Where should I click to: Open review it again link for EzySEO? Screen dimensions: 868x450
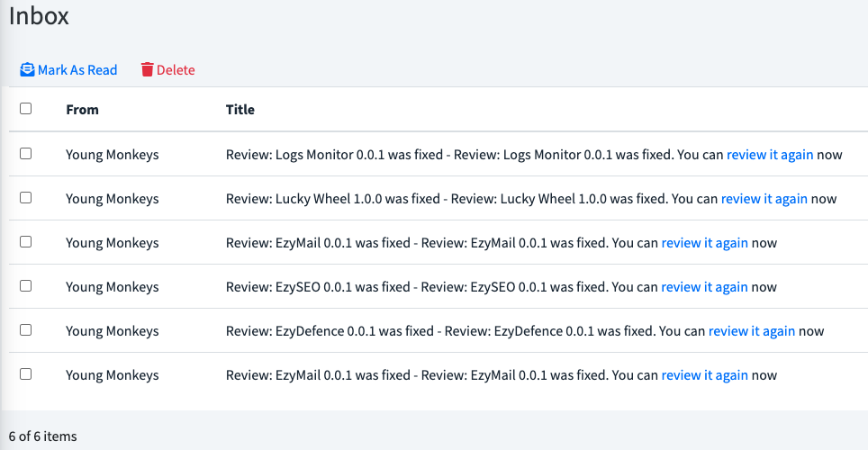pyautogui.click(x=704, y=287)
